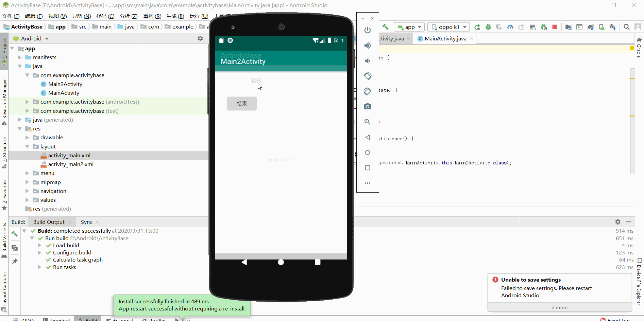Rotate the emulator screen left
Image resolution: width=644 pixels, height=321 pixels.
point(368,76)
